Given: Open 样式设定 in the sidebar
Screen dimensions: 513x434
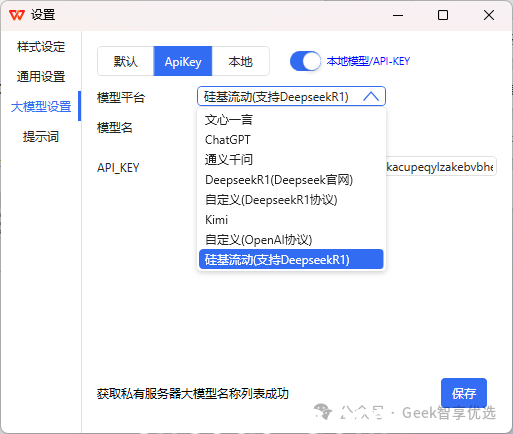Looking at the screenshot, I should point(41,47).
